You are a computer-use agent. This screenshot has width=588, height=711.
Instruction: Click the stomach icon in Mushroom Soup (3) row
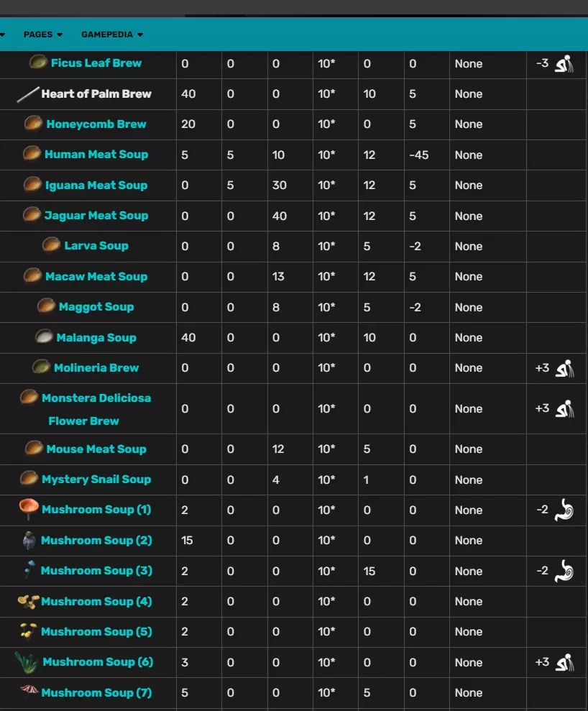564,572
